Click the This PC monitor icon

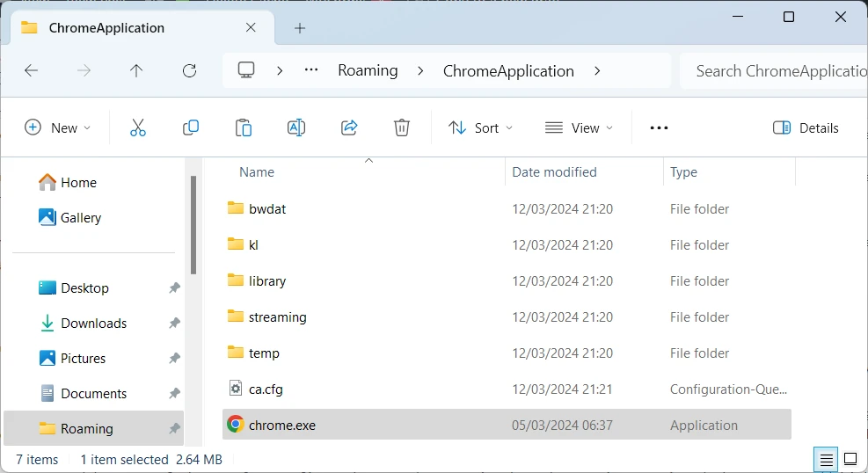click(246, 70)
